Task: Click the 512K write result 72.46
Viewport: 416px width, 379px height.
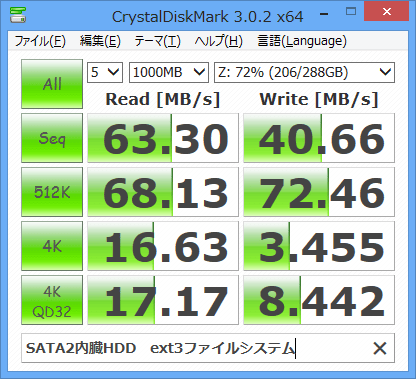Action: [x=319, y=192]
